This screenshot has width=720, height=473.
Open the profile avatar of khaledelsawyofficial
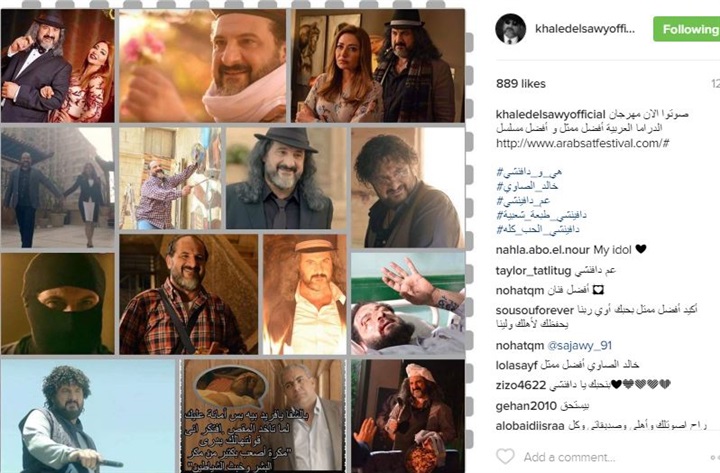click(x=511, y=29)
